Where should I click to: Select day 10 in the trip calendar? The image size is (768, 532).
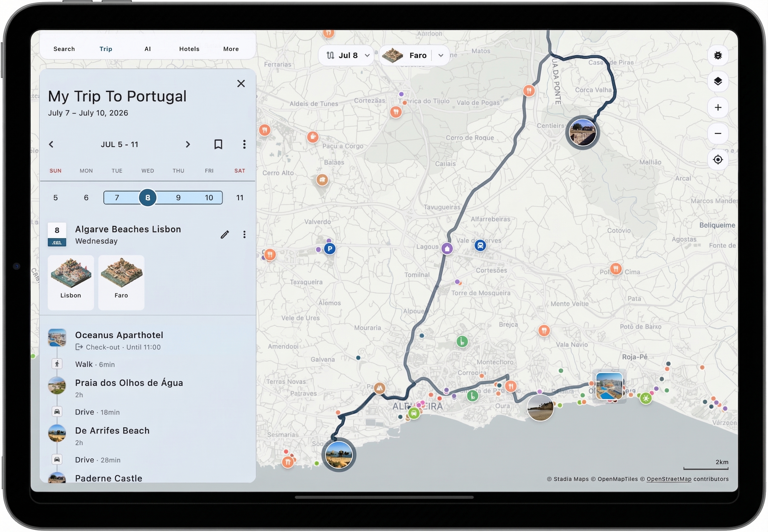(x=209, y=197)
